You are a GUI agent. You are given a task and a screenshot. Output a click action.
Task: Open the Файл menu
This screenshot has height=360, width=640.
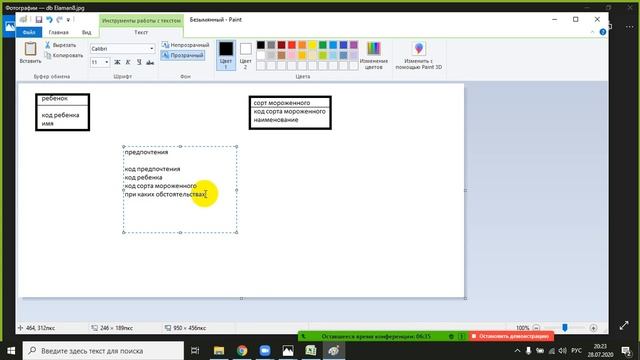coord(29,32)
